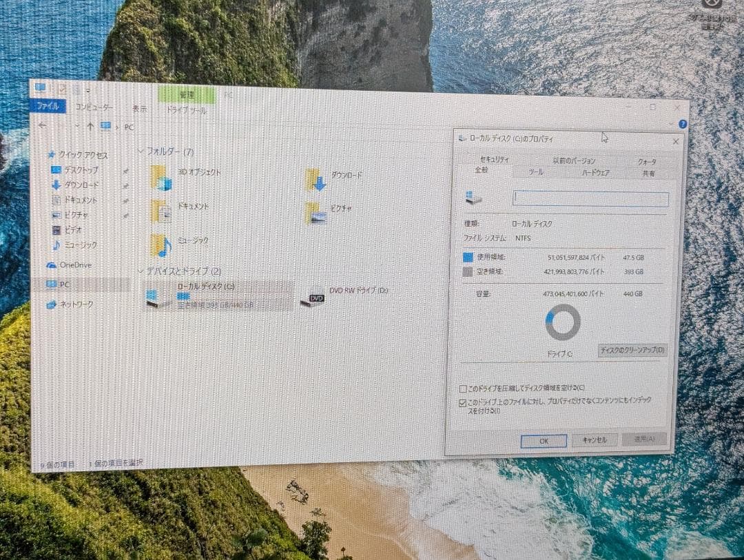
Task: Click the blue 使用領域 color swatch
Action: click(x=467, y=255)
